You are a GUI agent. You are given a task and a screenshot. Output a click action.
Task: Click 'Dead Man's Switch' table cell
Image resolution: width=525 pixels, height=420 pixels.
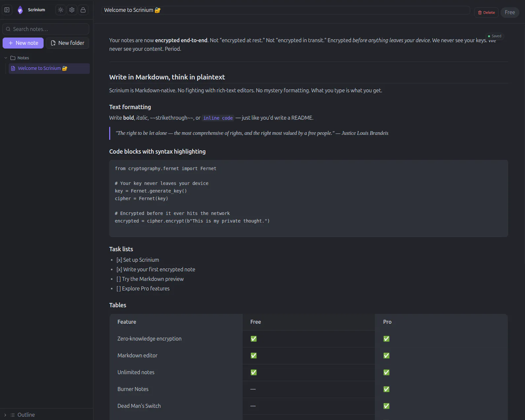(139, 406)
